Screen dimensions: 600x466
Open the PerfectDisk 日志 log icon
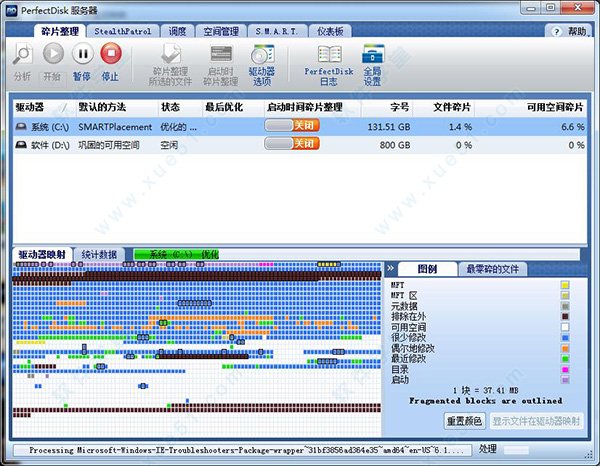click(x=329, y=54)
